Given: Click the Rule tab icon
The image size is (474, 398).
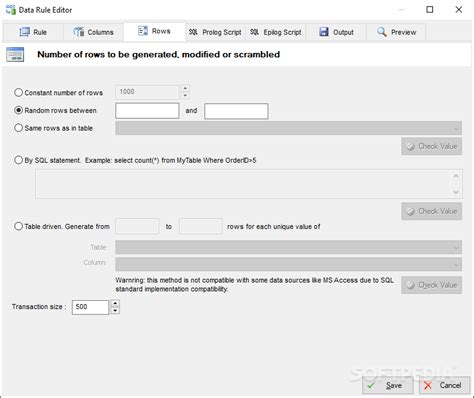Looking at the screenshot, I should pyautogui.click(x=24, y=32).
